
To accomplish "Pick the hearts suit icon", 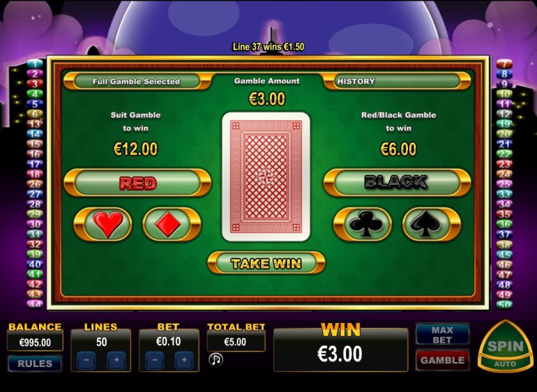I will 103,224.
